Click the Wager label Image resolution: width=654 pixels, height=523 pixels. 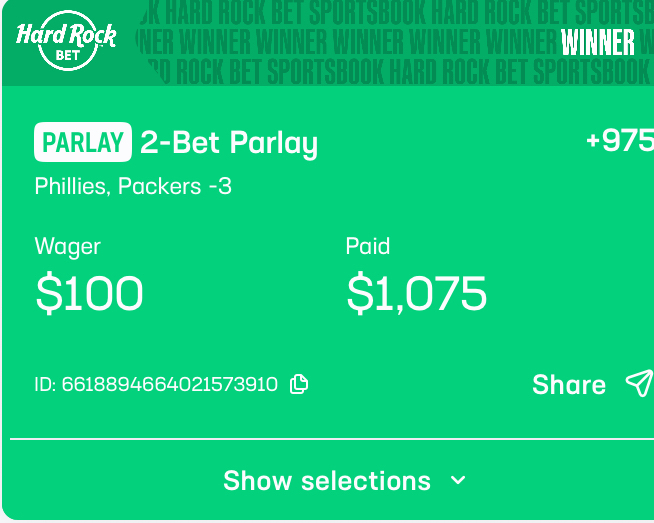tap(68, 246)
